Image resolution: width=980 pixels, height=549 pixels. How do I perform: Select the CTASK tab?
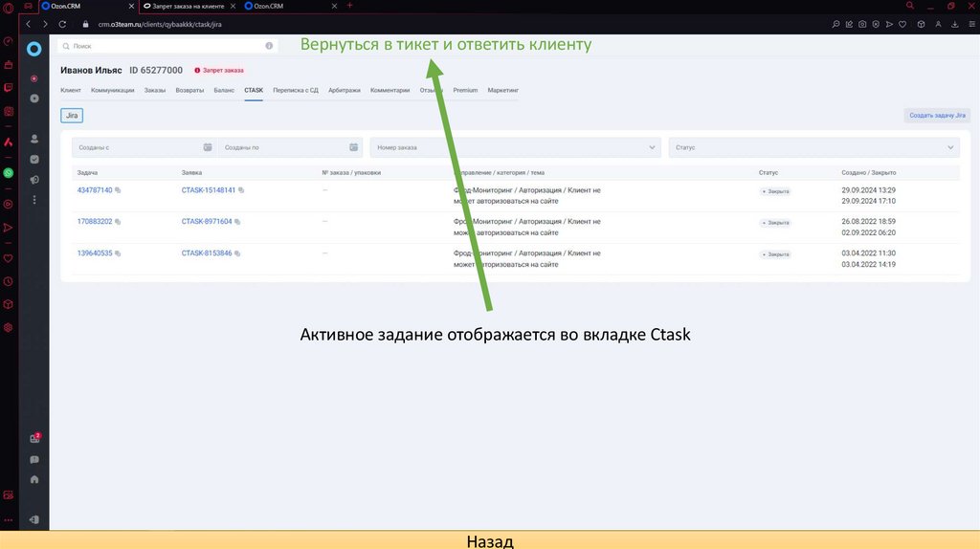254,91
